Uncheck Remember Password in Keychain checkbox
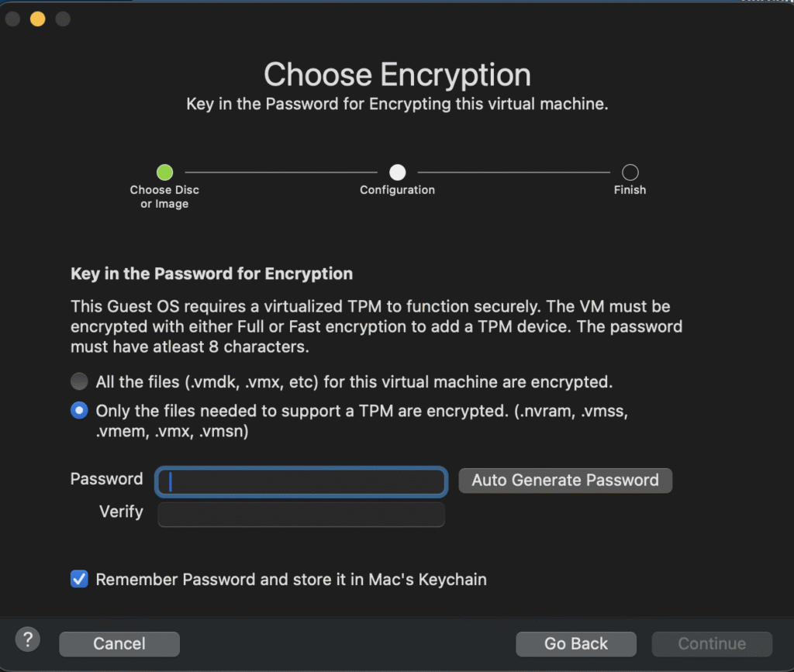This screenshot has width=794, height=672. [x=79, y=579]
